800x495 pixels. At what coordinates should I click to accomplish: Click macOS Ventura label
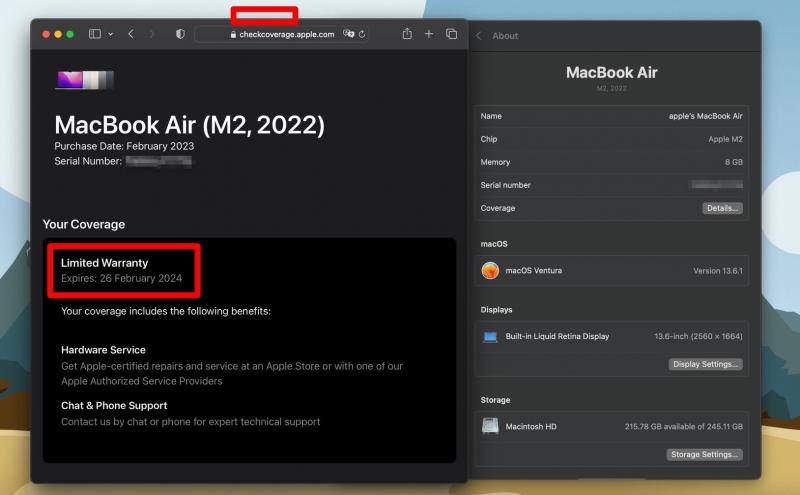click(534, 270)
